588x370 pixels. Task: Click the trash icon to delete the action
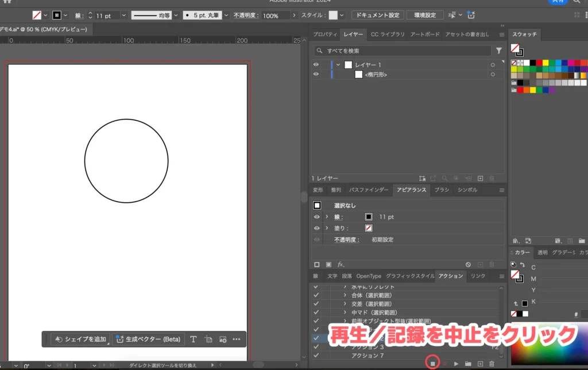click(492, 363)
